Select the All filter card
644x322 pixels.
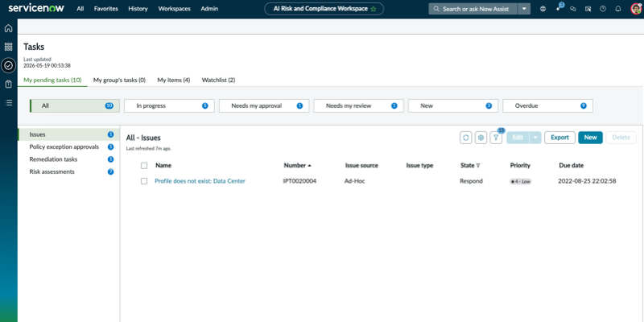[x=75, y=105]
